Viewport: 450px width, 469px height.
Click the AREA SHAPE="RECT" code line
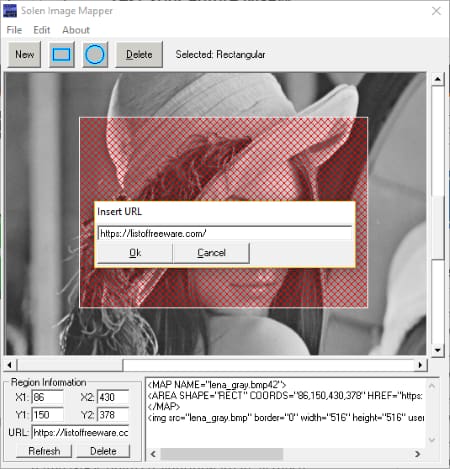pyautogui.click(x=285, y=396)
